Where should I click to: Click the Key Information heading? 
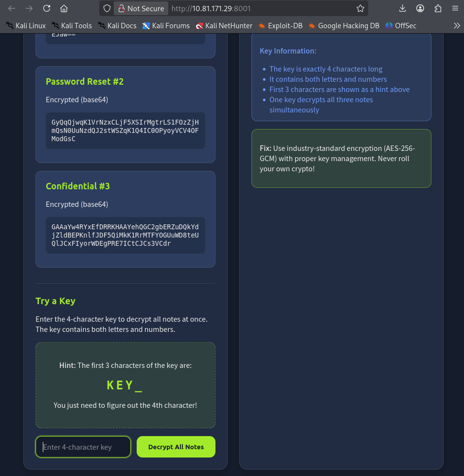coord(288,51)
